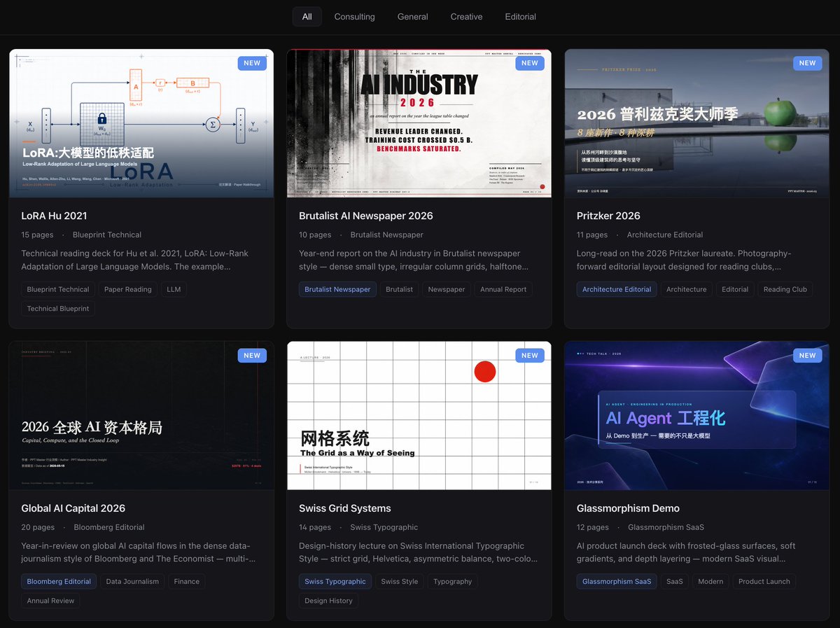Select the Blueprint Technical tag chip
This screenshot has height=628, width=840.
(x=58, y=289)
